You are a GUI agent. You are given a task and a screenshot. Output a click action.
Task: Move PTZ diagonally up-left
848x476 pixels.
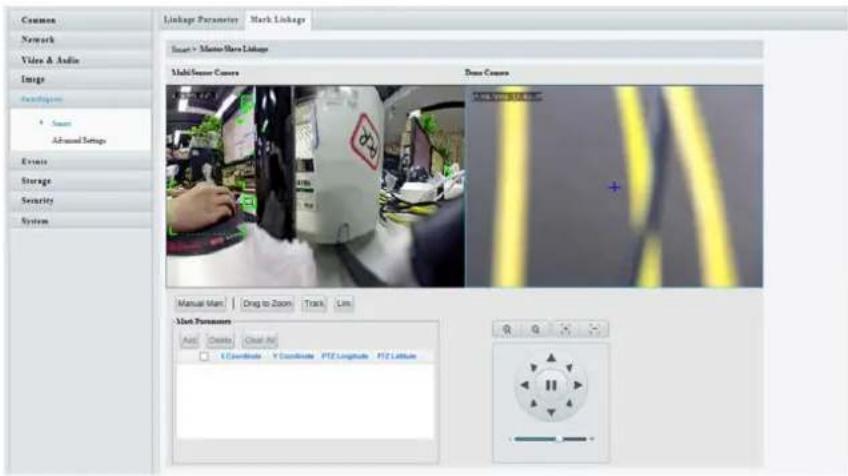533,368
